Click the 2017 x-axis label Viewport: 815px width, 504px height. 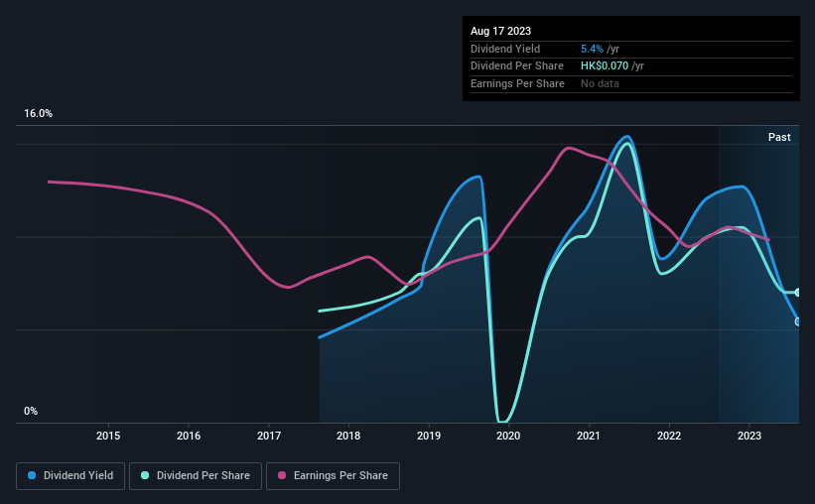tap(269, 436)
